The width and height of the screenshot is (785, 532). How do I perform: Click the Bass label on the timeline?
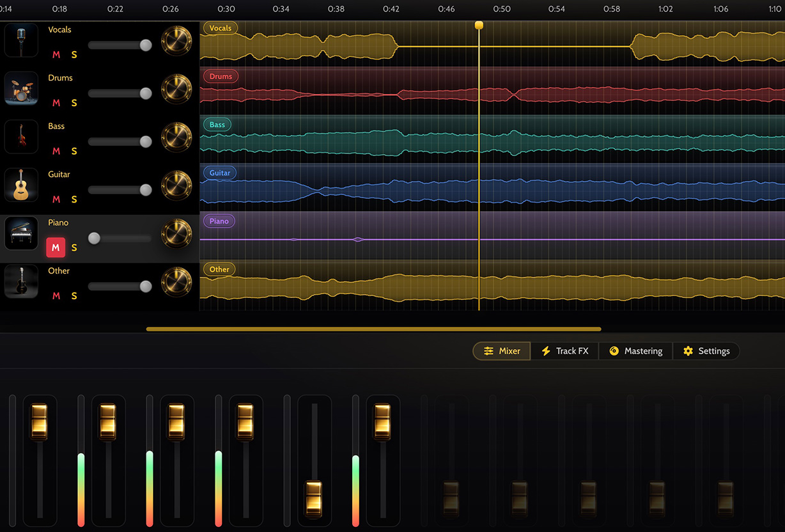pyautogui.click(x=217, y=124)
